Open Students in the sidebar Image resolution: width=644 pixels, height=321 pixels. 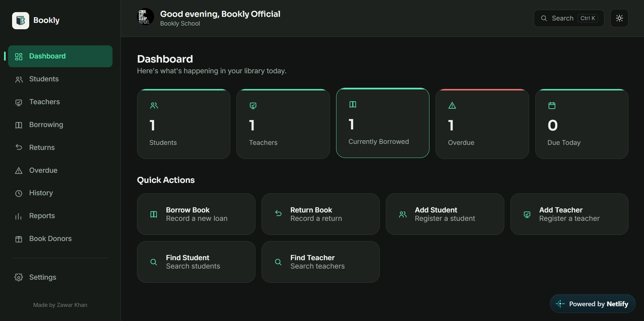point(60,79)
